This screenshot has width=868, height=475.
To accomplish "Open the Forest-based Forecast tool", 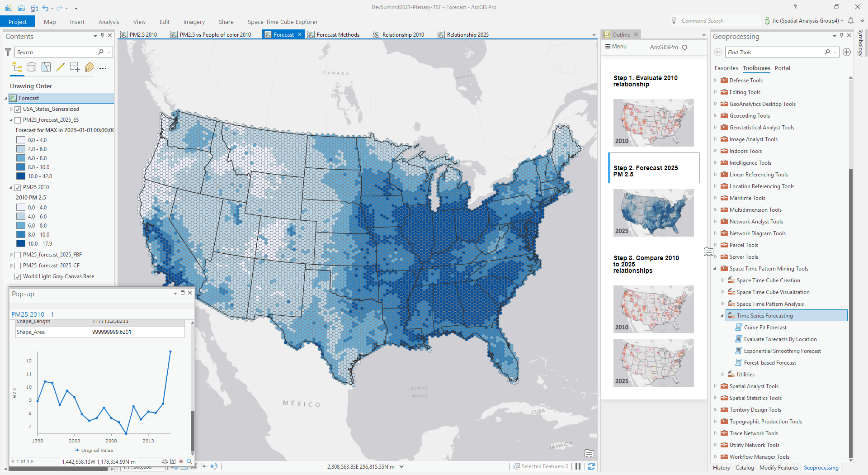I will [x=770, y=363].
